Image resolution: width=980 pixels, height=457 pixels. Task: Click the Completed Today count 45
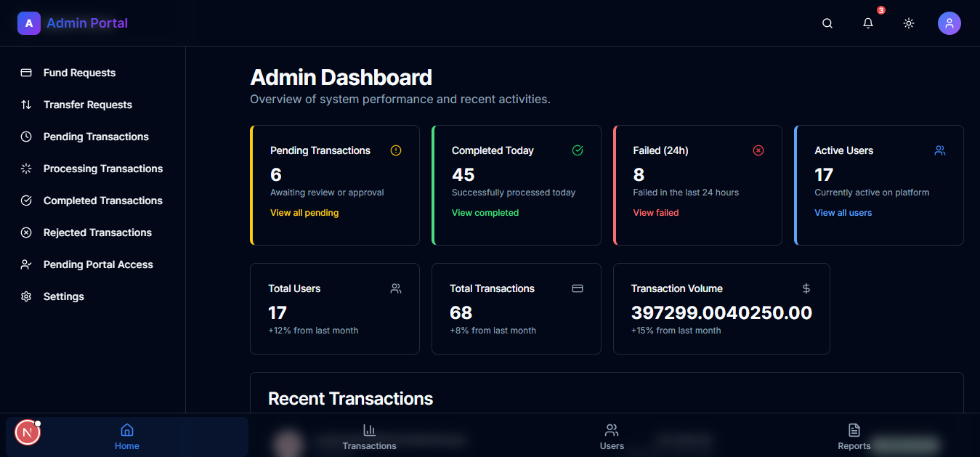point(463,174)
